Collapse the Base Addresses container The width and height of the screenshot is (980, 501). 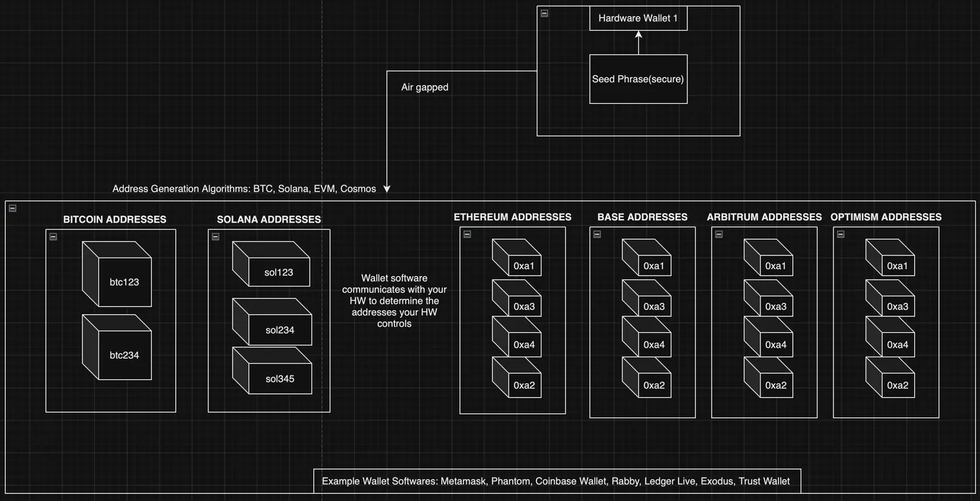[x=597, y=234]
